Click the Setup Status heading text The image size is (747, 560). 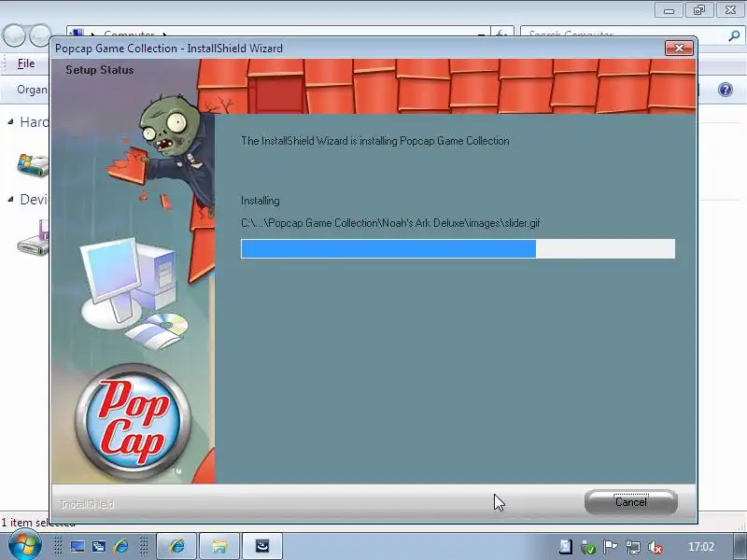tap(100, 70)
